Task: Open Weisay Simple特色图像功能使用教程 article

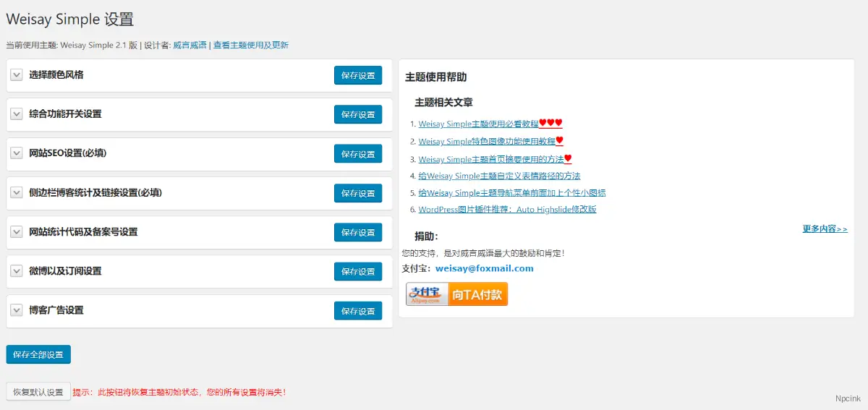Action: point(487,141)
